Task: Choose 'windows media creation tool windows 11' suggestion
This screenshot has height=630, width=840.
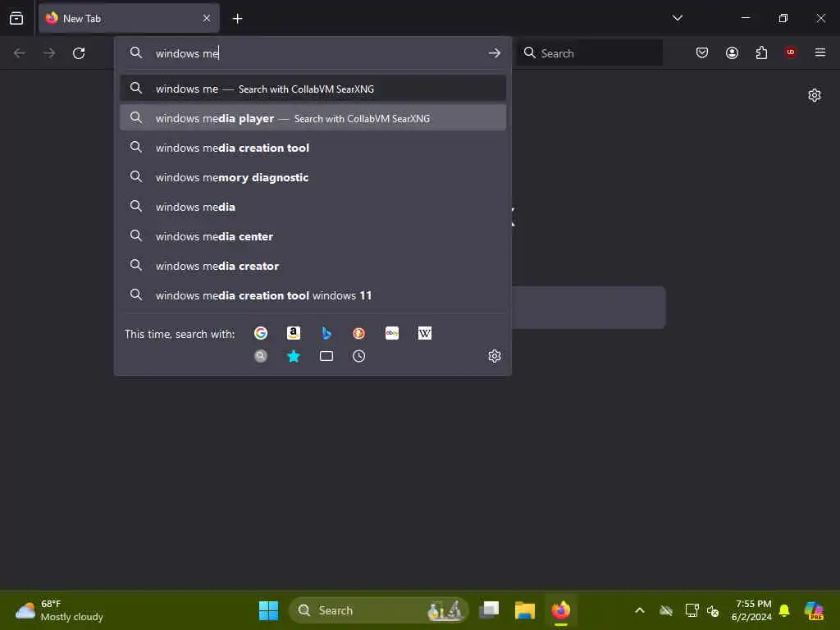Action: click(x=313, y=294)
